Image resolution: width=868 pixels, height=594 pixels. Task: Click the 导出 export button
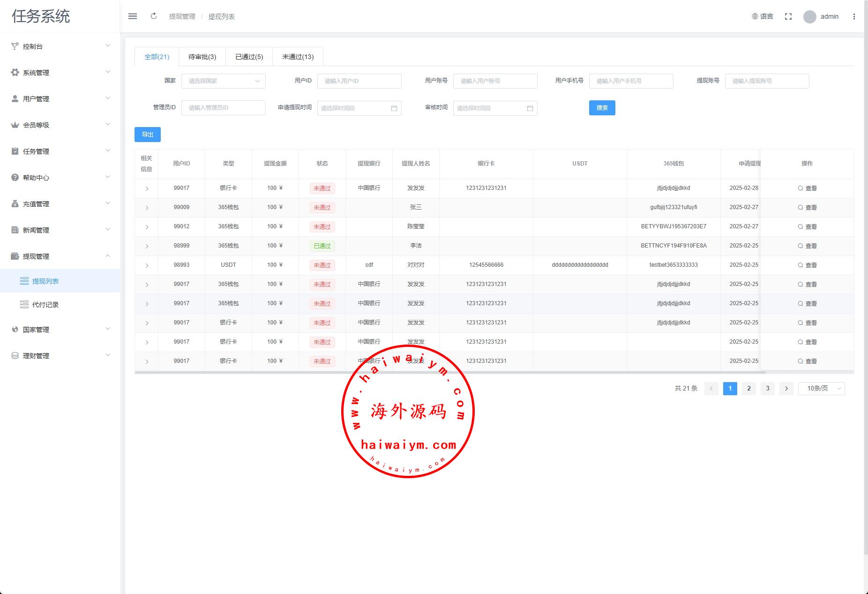click(148, 135)
